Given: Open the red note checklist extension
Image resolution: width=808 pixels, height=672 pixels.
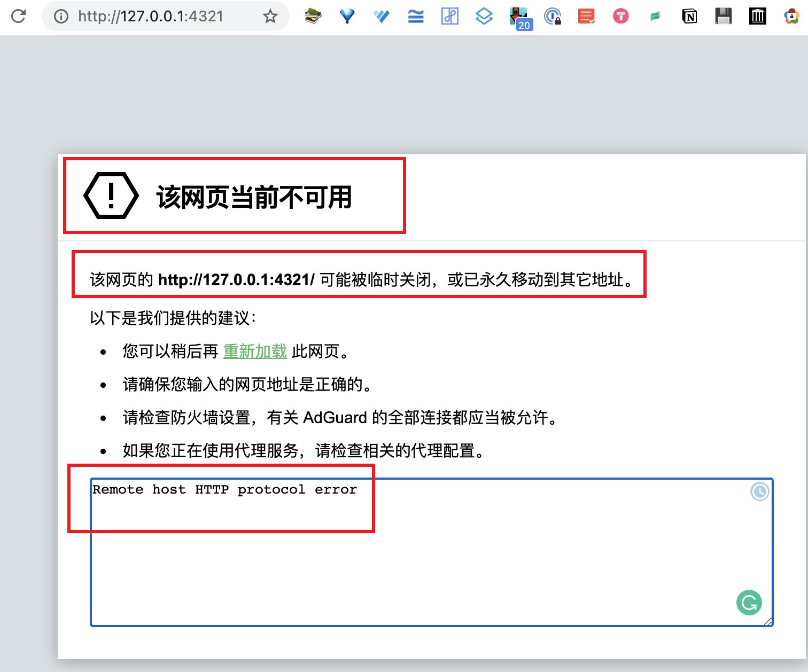Looking at the screenshot, I should coord(586,17).
